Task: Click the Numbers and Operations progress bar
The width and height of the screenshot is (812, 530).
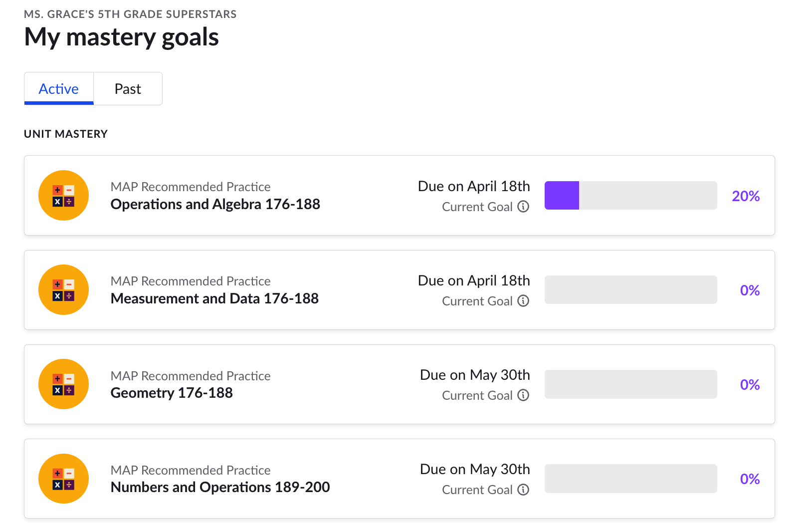Action: 630,479
